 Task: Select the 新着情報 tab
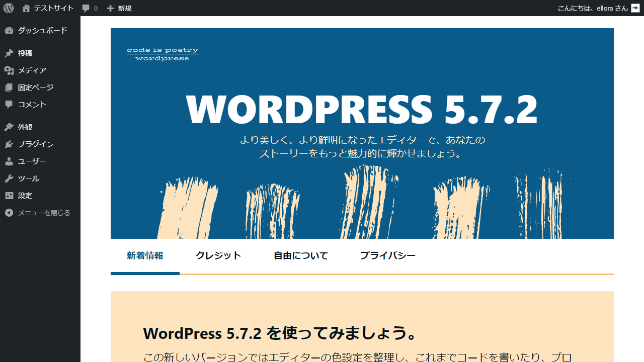(x=145, y=255)
